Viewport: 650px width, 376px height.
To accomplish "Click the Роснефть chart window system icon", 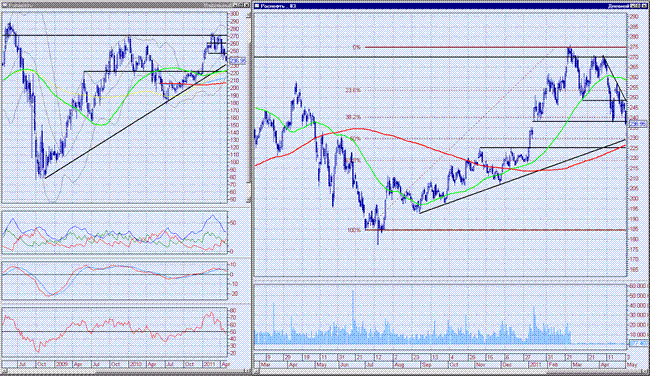I will [x=257, y=6].
